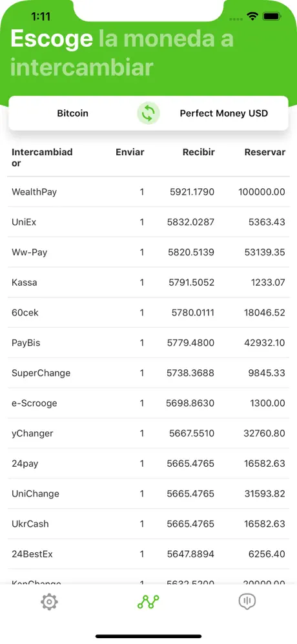This screenshot has width=297, height=644.
Task: Open the UniEx exchanger row
Action: pyautogui.click(x=148, y=222)
